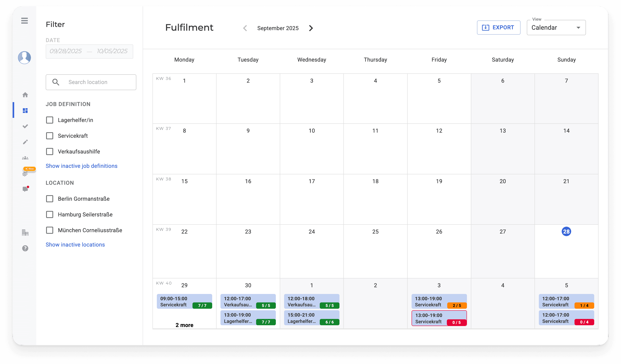Select the pencil edit icon
621x364 pixels.
tap(25, 142)
